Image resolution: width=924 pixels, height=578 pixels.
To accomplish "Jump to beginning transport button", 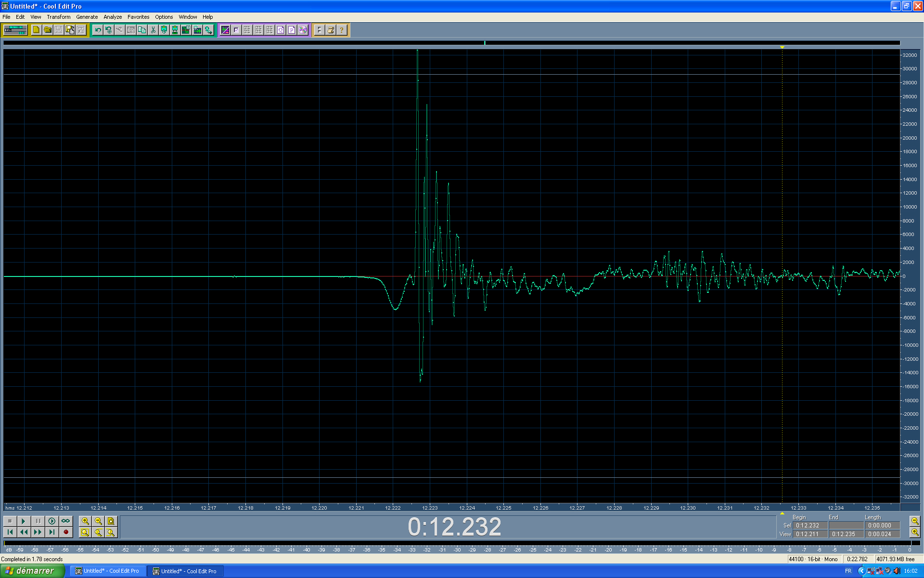I will pos(10,532).
